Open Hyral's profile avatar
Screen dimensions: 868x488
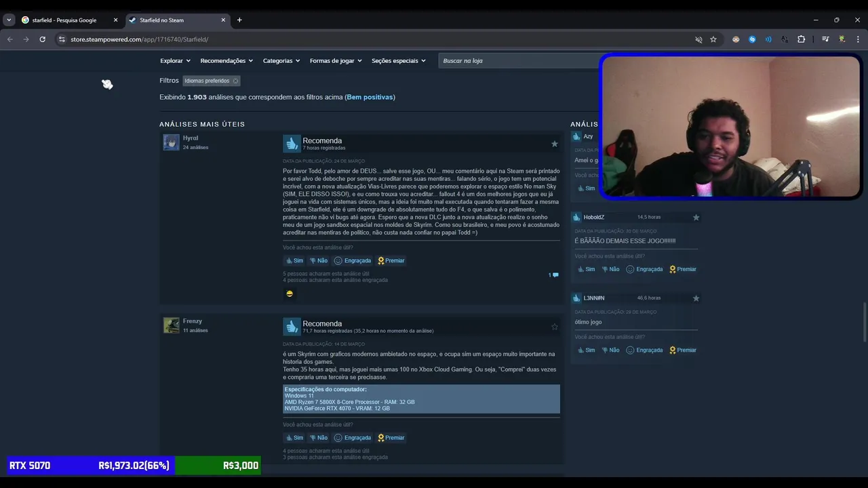(171, 142)
